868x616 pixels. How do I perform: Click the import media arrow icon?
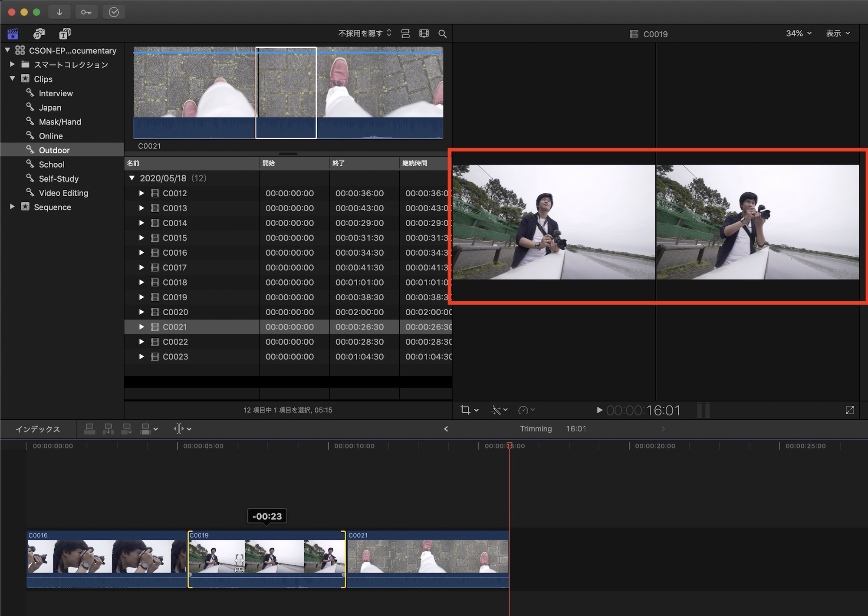[x=59, y=12]
